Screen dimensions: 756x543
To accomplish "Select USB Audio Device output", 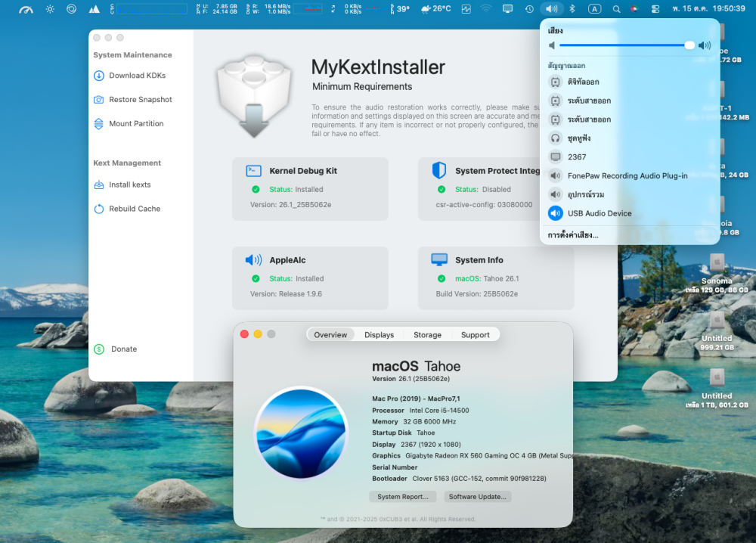I will 630,213.
